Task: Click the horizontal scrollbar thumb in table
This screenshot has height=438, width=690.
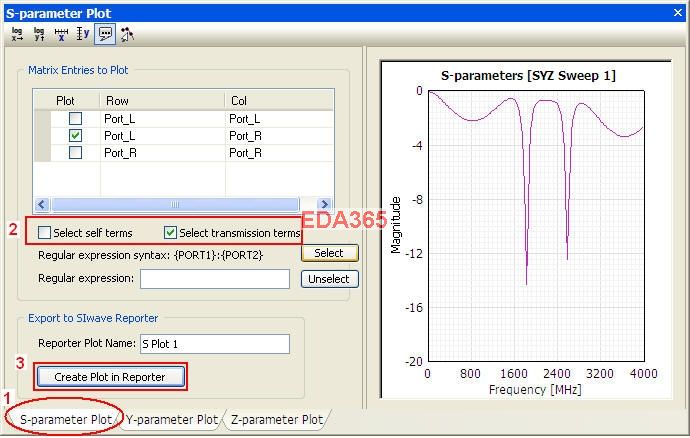Action: tap(175, 204)
